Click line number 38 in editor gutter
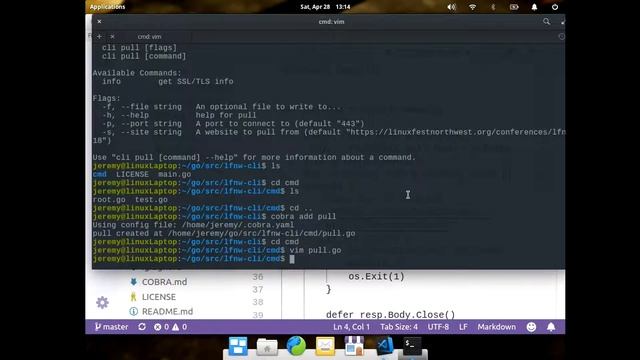Viewport: 640px width, 360px height. tap(258, 302)
